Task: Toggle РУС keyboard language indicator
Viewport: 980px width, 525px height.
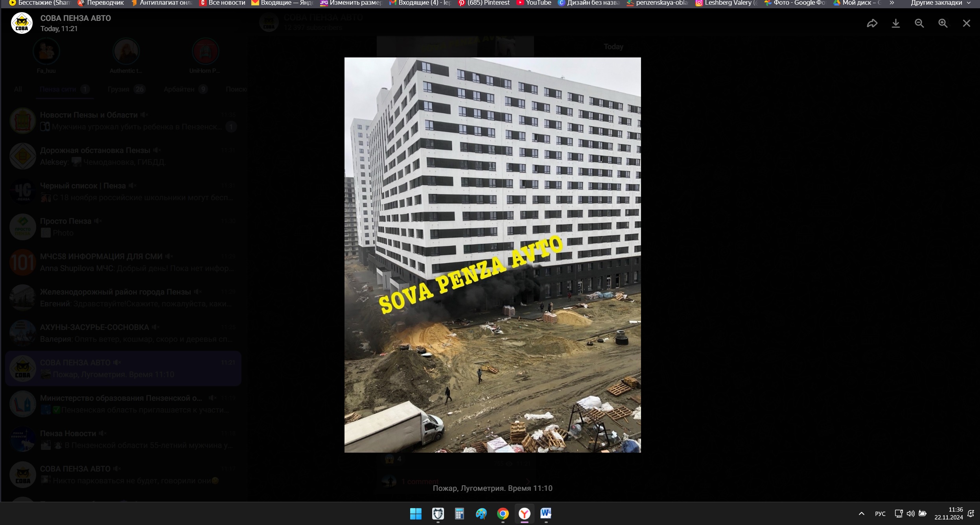Action: tap(880, 514)
